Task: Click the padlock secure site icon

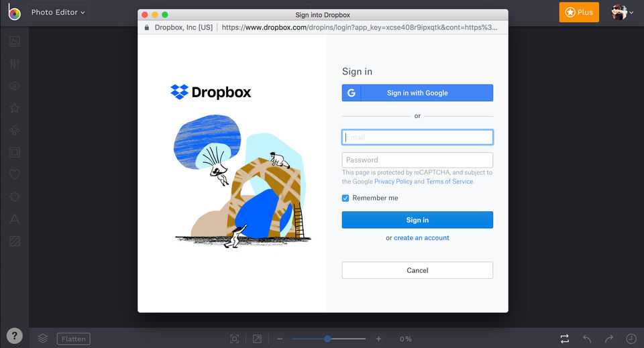Action: click(147, 27)
